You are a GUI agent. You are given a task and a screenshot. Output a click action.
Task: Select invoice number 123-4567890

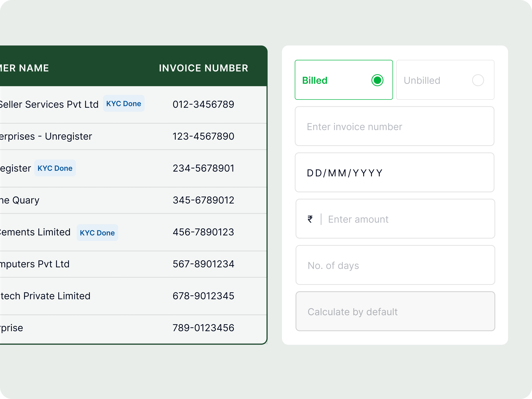click(x=203, y=136)
